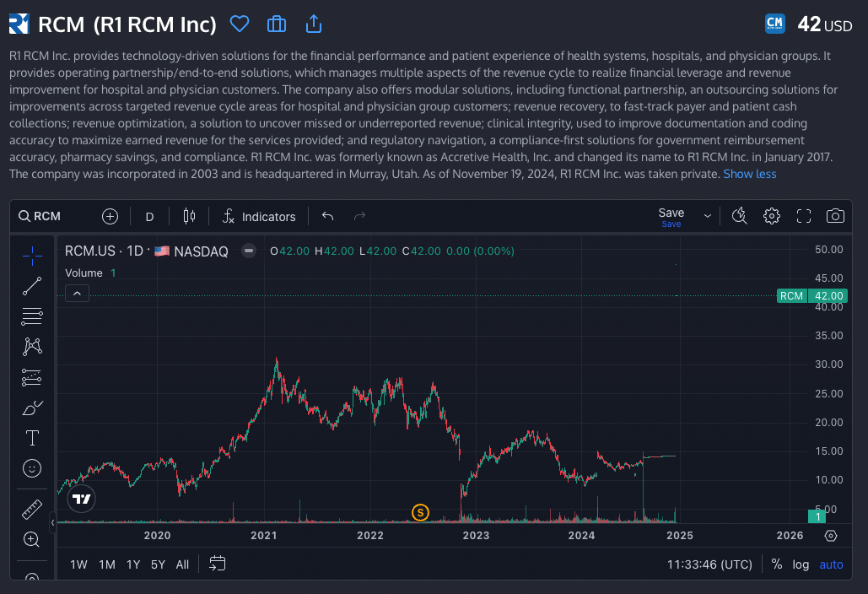This screenshot has width=868, height=594.
Task: Collapse the indicator legend chevron
Action: (77, 294)
